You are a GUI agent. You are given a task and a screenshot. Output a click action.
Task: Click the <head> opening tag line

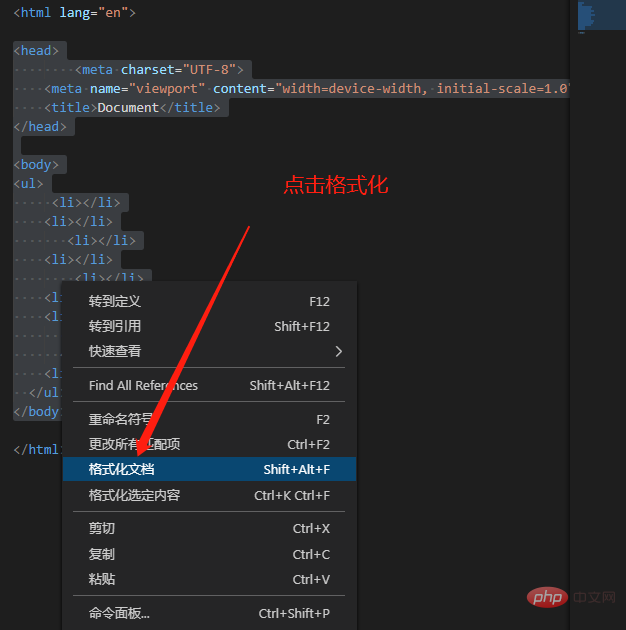pyautogui.click(x=36, y=51)
